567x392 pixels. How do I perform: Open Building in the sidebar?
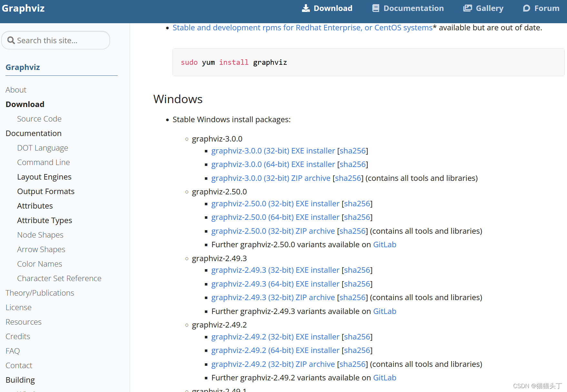pyautogui.click(x=20, y=380)
